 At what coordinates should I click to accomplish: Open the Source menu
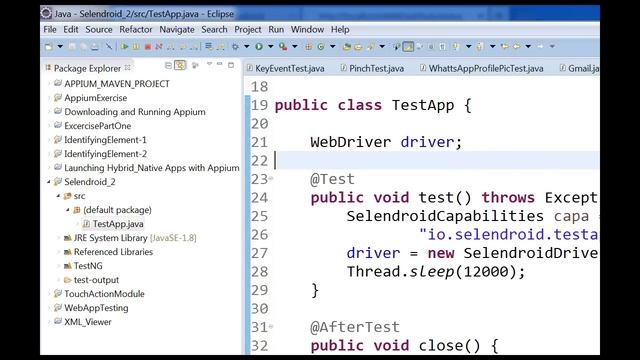(x=99, y=29)
